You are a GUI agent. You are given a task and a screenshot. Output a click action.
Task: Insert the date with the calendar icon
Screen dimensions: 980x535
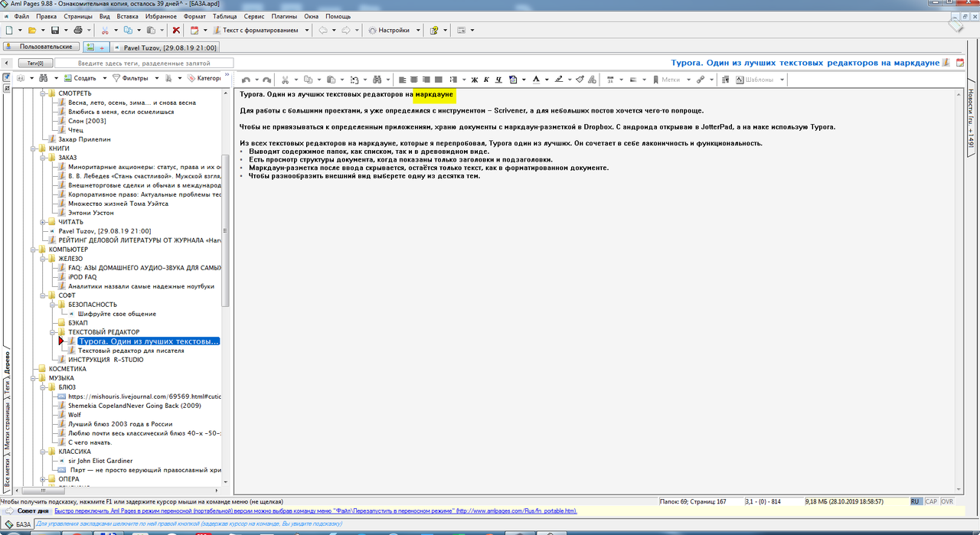pyautogui.click(x=194, y=30)
